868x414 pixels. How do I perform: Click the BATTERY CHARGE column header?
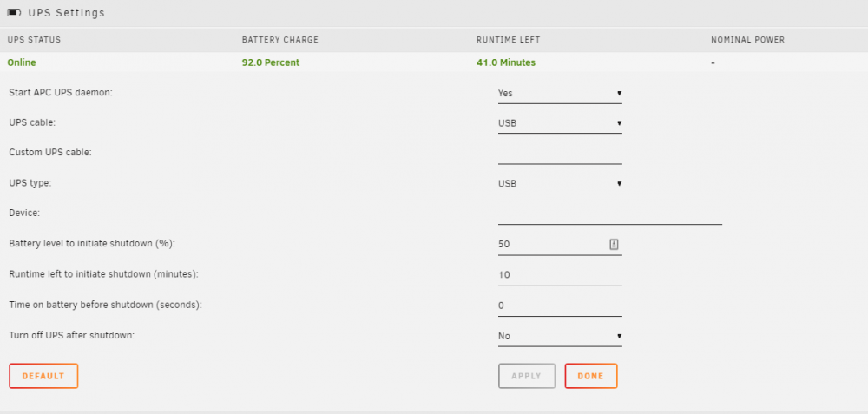click(280, 40)
